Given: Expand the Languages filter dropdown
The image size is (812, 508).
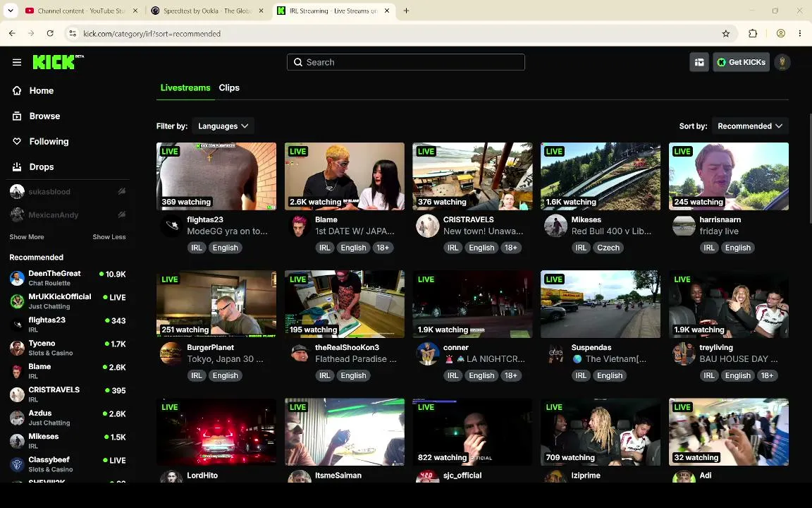Looking at the screenshot, I should click(x=223, y=126).
